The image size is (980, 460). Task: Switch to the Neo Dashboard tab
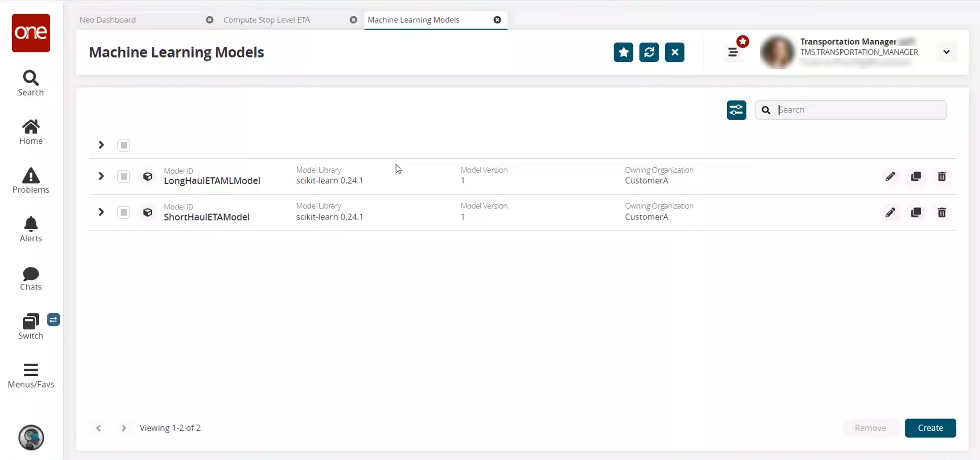pyautogui.click(x=108, y=20)
